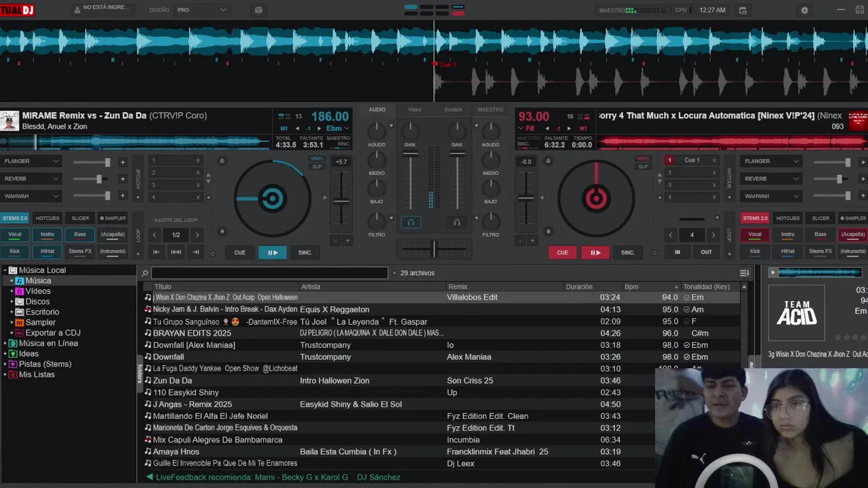The width and height of the screenshot is (868, 488).
Task: Click loop in-out arrows button left deck
Action: click(x=176, y=252)
